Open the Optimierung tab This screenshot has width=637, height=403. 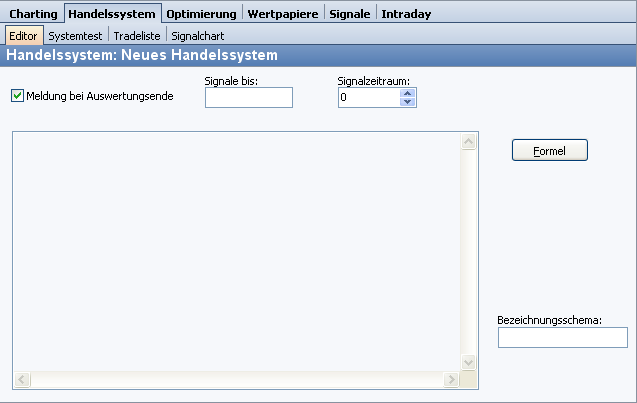tap(202, 14)
